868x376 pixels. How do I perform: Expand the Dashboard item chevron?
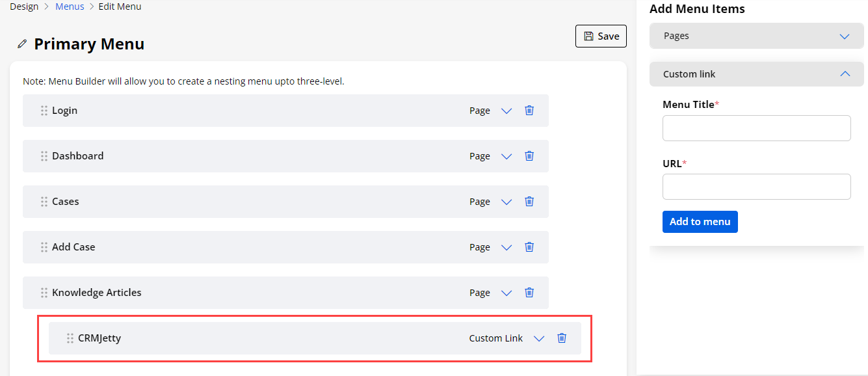[506, 156]
